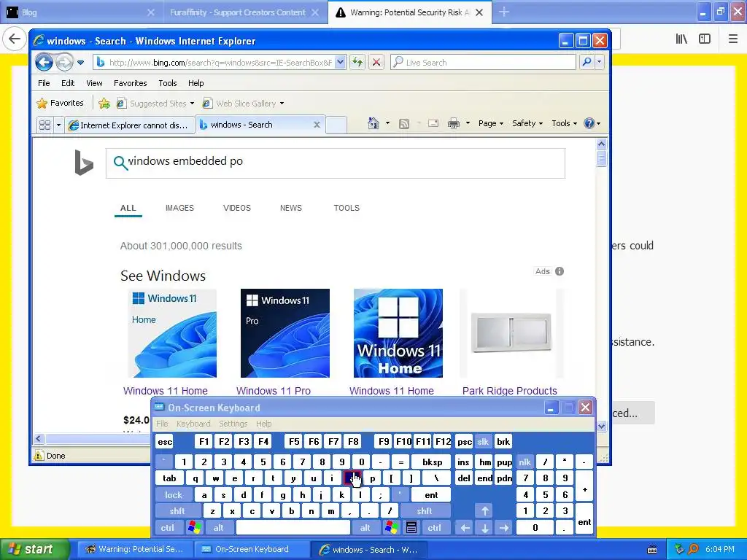The height and width of the screenshot is (560, 747).
Task: Click the bksp key on keyboard
Action: 432,462
